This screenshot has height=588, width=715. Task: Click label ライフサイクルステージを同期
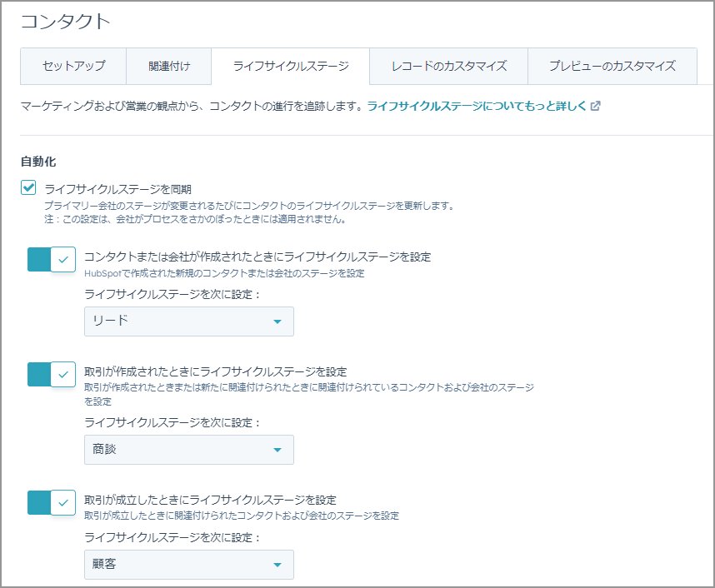(117, 189)
